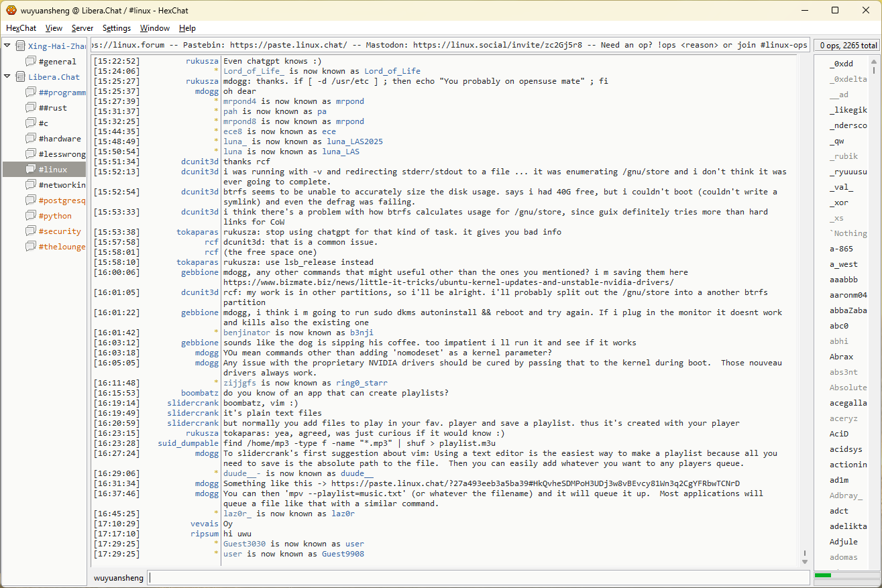Click the icon beside #python channel

click(x=31, y=216)
